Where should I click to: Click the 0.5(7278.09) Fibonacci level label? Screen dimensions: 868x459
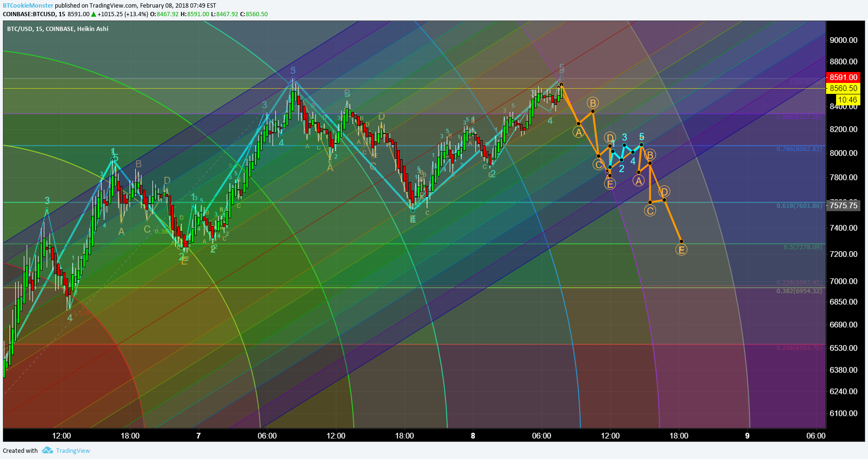[803, 247]
